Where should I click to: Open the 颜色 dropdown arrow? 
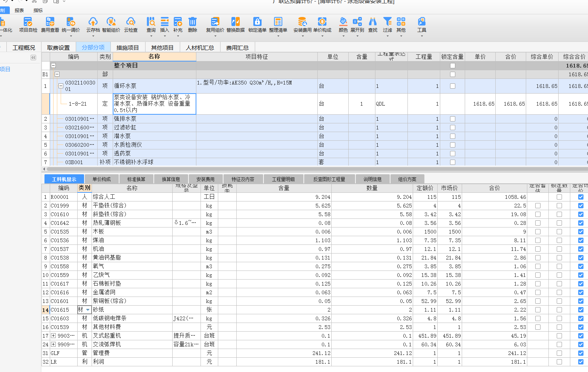click(343, 36)
